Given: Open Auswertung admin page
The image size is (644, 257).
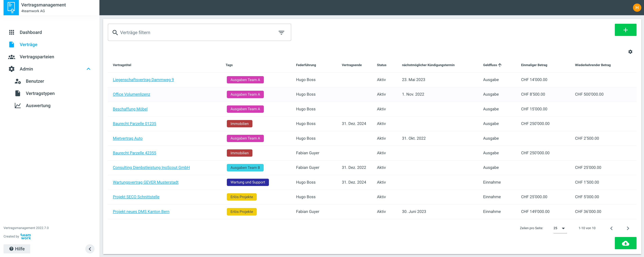Looking at the screenshot, I should 38,106.
